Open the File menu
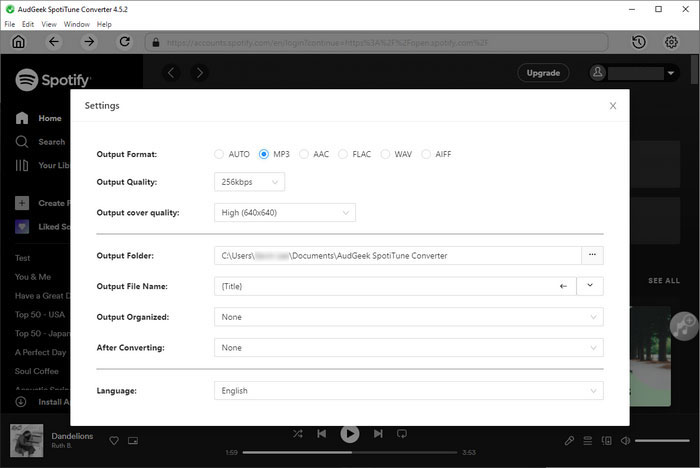700x468 pixels. pyautogui.click(x=10, y=24)
